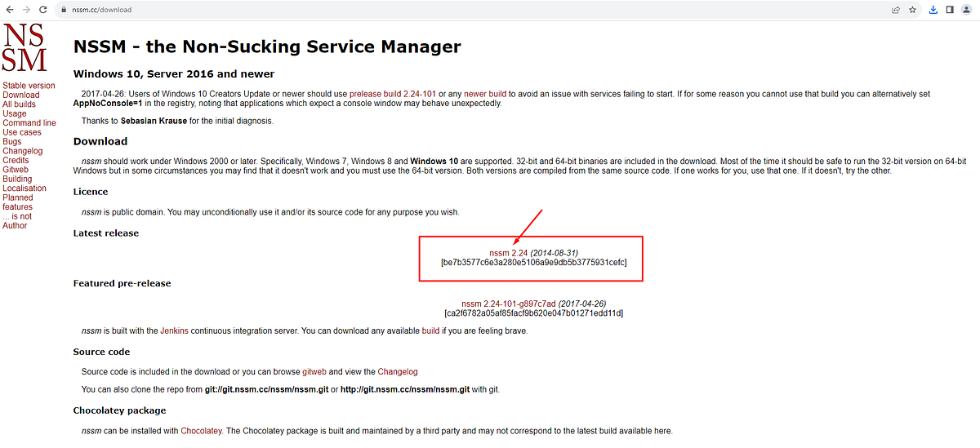This screenshot has width=980, height=448.
Task: Open the Bugs page in the sidebar
Action: coord(12,142)
